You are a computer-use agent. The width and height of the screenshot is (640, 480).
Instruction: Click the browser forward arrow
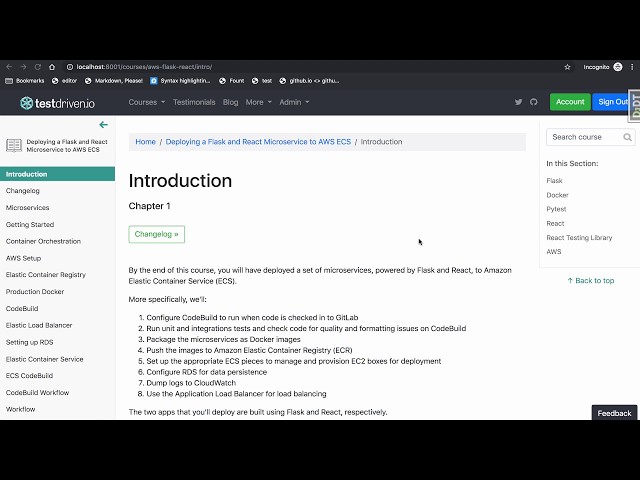coord(23,67)
